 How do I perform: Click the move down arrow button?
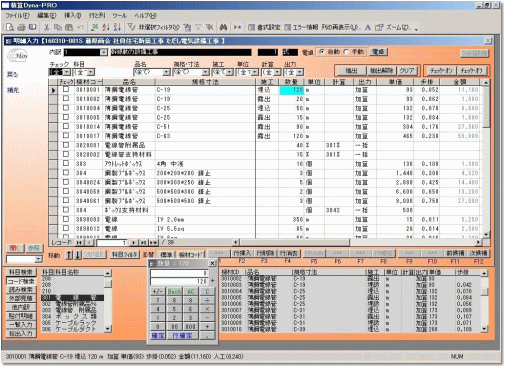point(77,255)
